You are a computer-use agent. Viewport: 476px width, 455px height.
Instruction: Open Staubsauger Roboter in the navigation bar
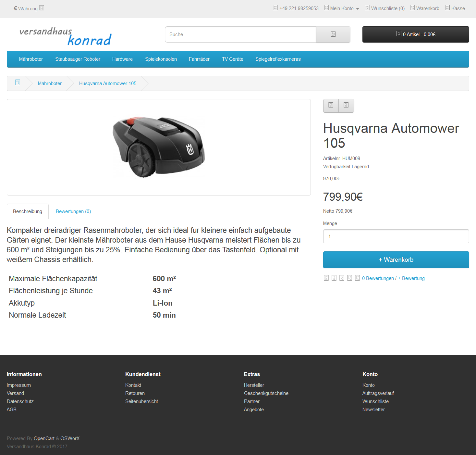[78, 59]
